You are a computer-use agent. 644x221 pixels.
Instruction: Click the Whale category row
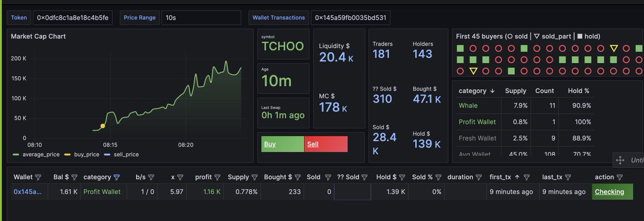523,106
